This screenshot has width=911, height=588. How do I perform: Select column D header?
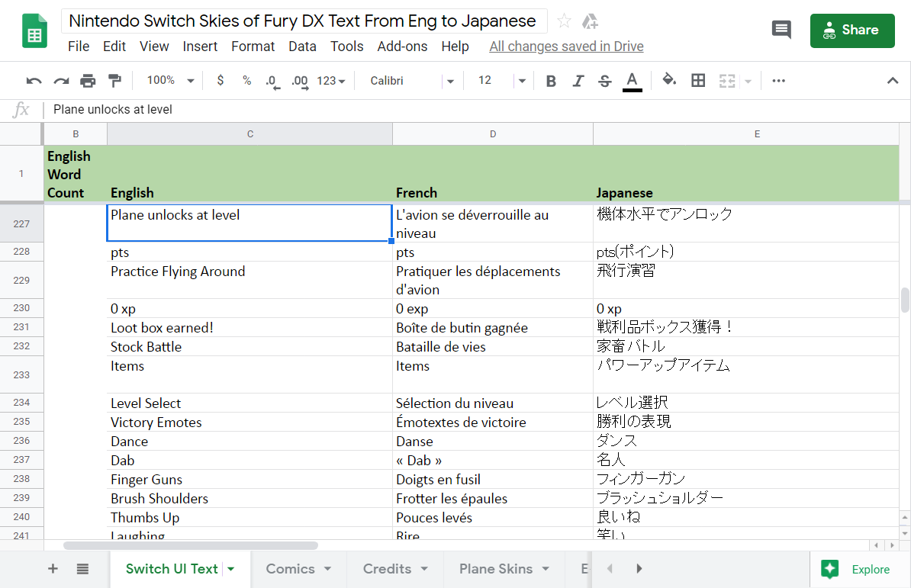point(493,134)
